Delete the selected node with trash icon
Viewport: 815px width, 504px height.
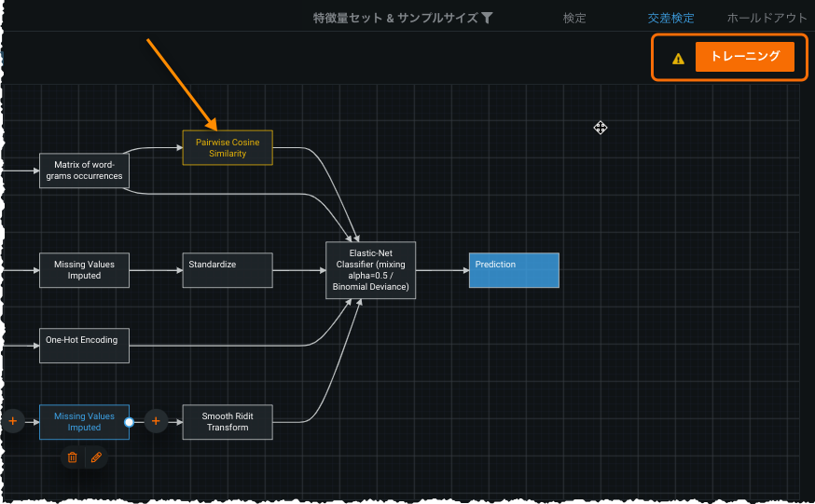point(72,457)
